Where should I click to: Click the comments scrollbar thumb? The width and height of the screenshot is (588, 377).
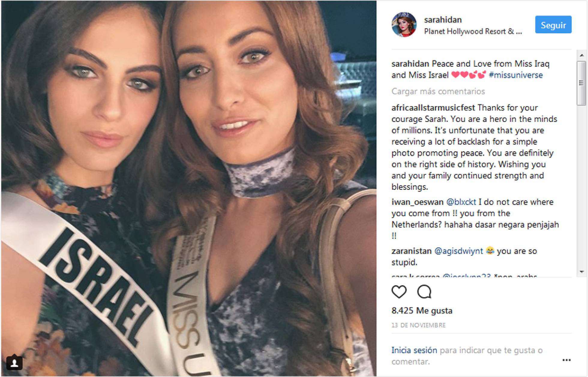pyautogui.click(x=582, y=83)
